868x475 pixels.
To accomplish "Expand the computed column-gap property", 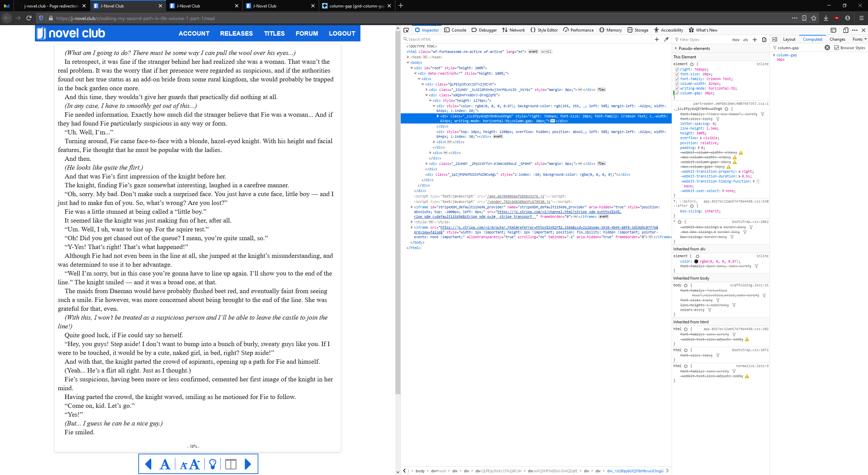I will click(774, 55).
